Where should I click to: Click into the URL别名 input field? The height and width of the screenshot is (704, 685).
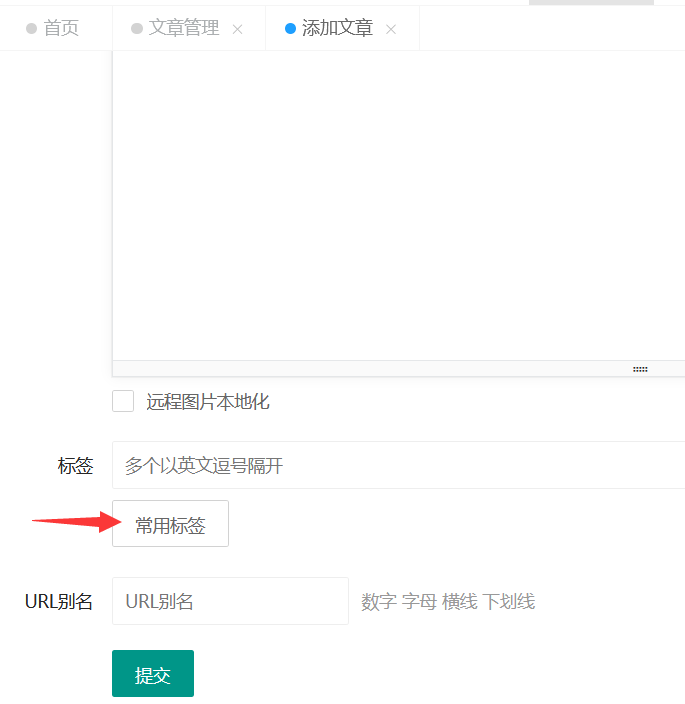point(230,601)
